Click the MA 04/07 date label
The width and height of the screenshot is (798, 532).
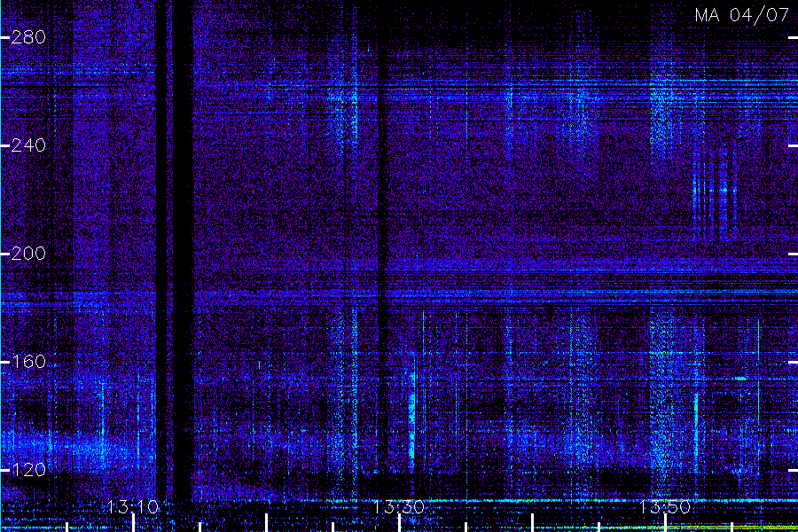click(x=742, y=15)
